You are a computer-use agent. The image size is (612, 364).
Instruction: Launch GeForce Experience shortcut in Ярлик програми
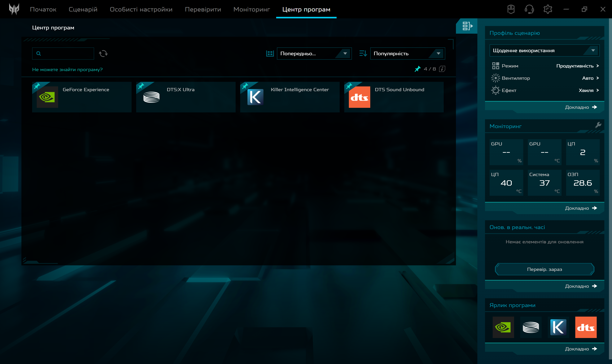coord(503,327)
